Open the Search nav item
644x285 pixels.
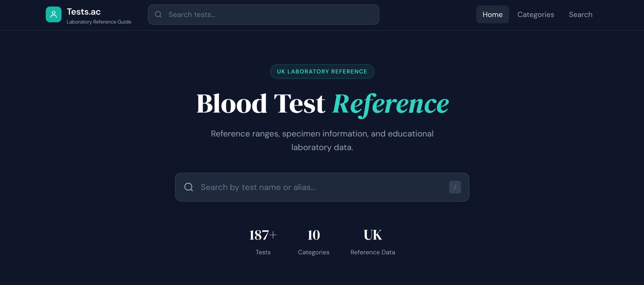click(580, 14)
